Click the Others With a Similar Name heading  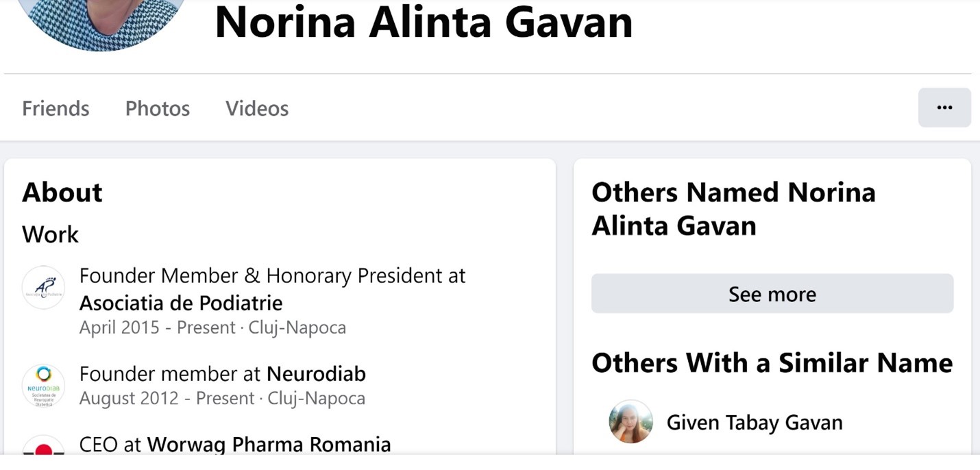(x=772, y=362)
